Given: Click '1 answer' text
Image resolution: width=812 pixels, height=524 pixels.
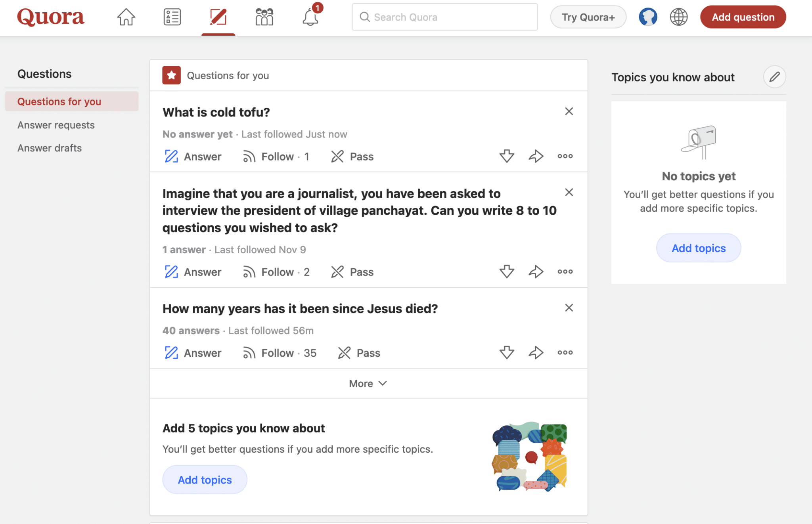Looking at the screenshot, I should (184, 250).
